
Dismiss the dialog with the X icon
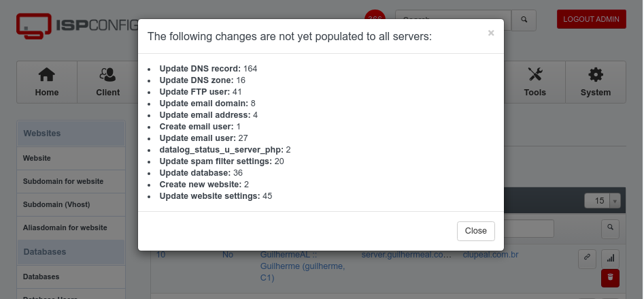pyautogui.click(x=491, y=33)
